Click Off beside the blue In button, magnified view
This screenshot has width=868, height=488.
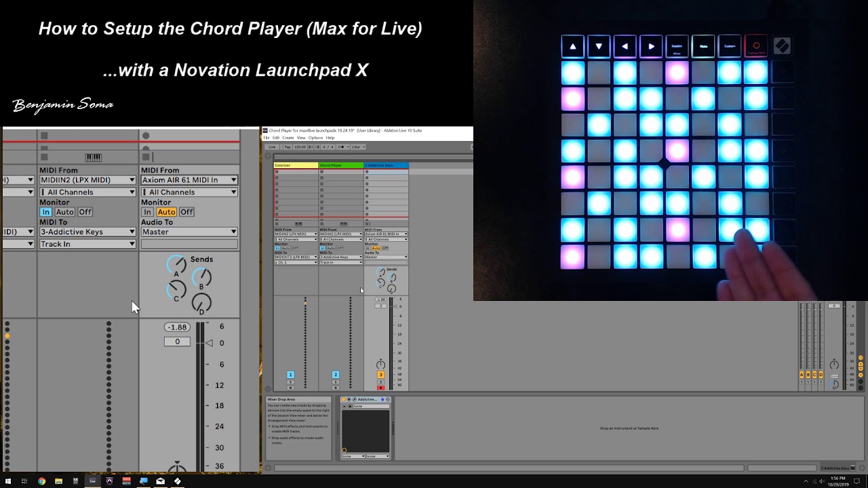85,212
